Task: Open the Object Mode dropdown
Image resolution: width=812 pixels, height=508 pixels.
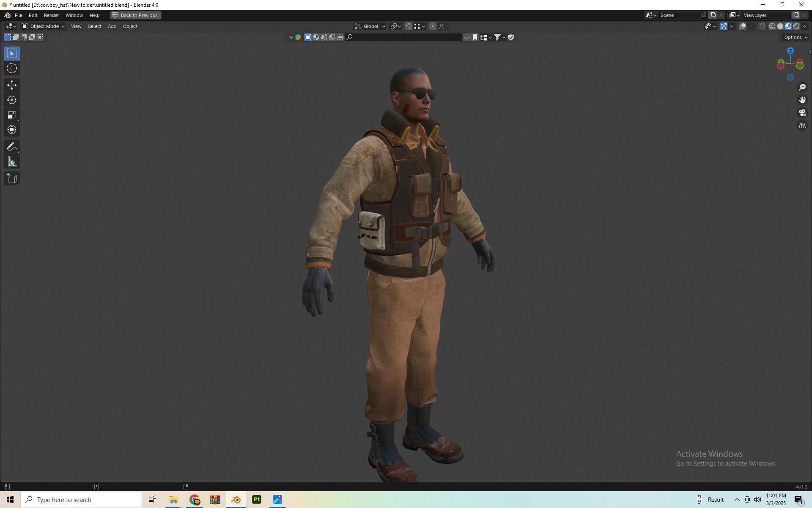Action: pyautogui.click(x=43, y=26)
